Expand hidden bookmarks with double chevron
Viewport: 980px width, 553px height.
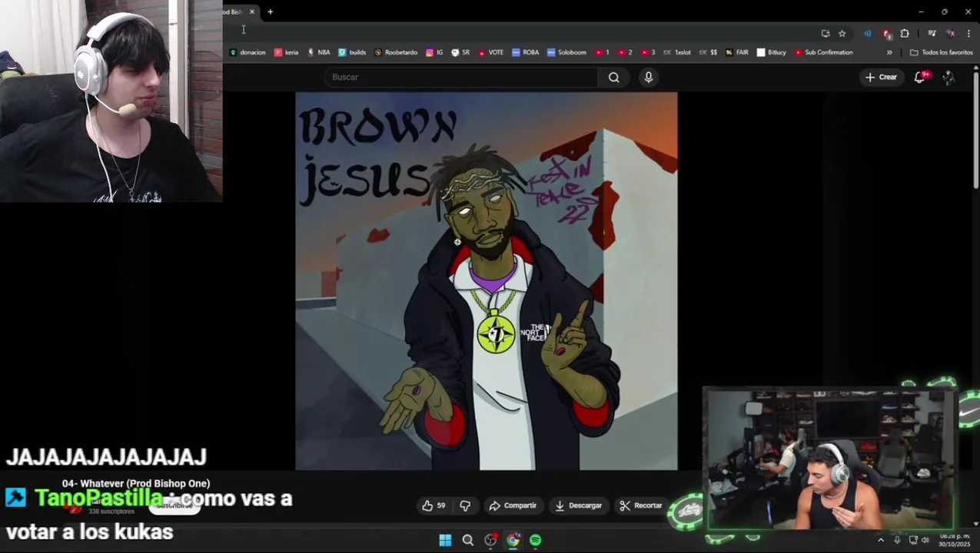tap(889, 52)
